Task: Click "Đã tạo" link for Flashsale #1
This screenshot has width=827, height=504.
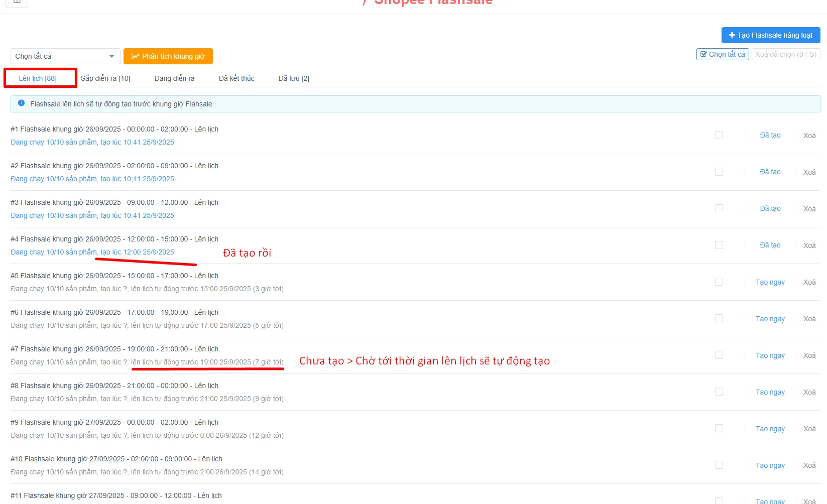Action: point(770,135)
